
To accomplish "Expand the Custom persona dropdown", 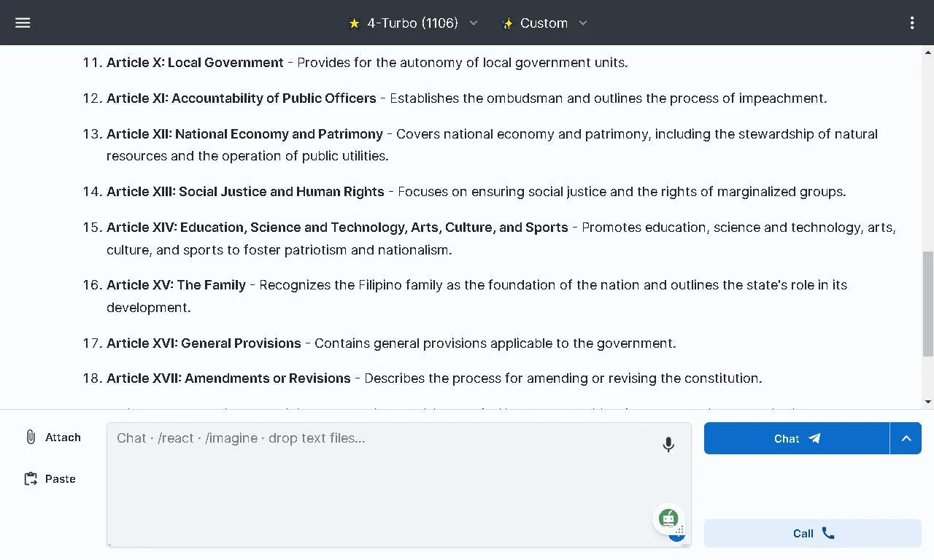I will pos(583,23).
